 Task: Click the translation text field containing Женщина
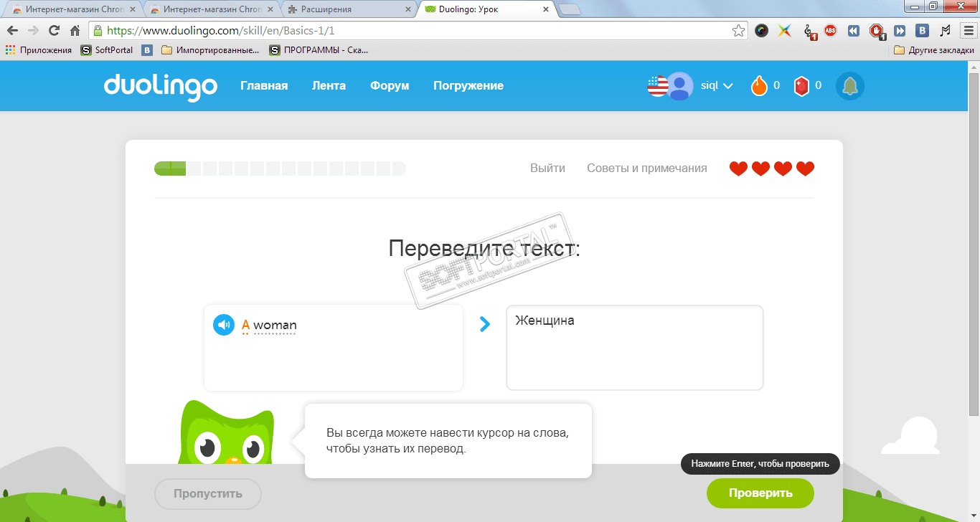click(x=634, y=348)
